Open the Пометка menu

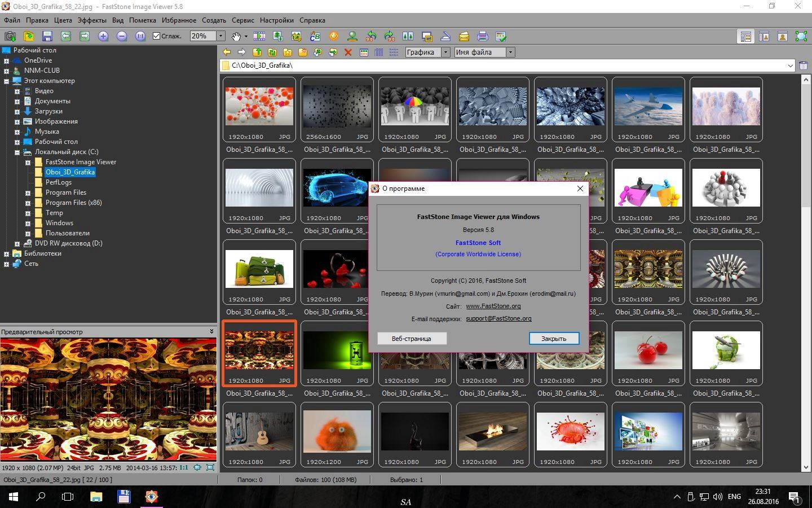point(143,20)
